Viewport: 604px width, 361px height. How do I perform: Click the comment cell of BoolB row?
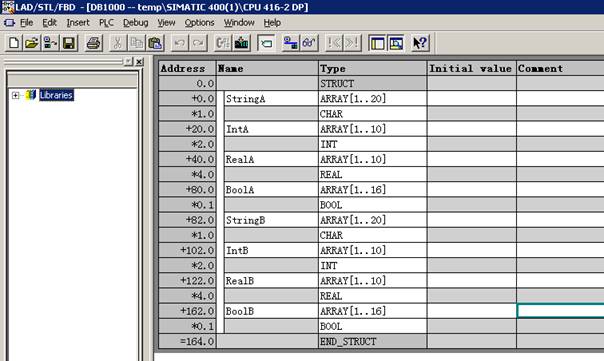560,311
